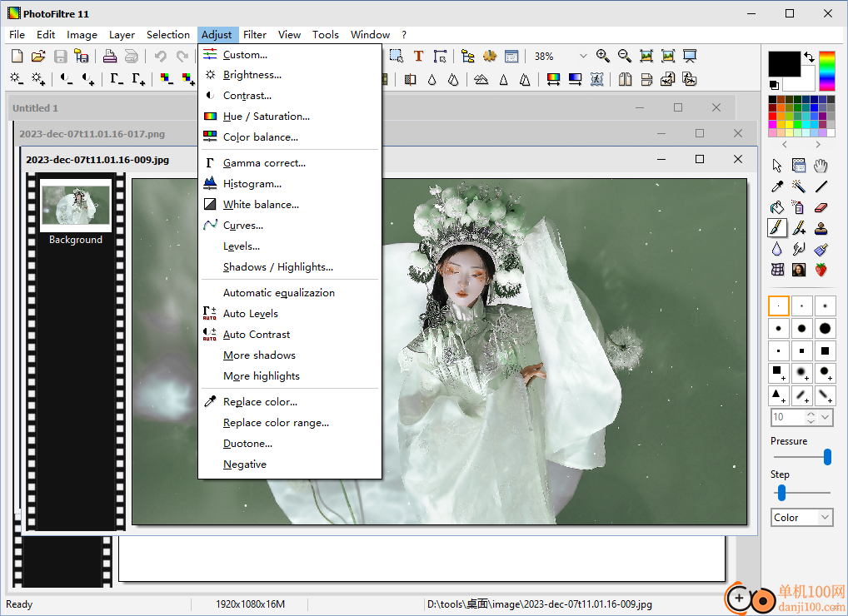
Task: Show next palette colors with right chevron
Action: (818, 145)
